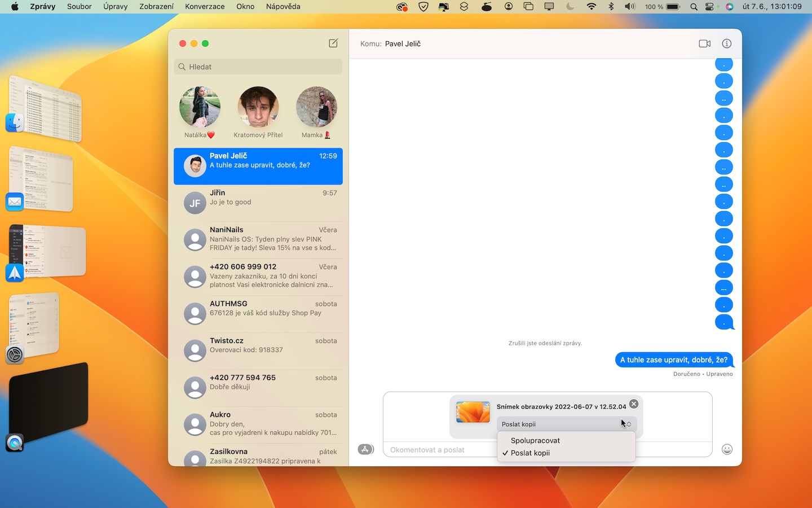Open the user account menu bar icon
The width and height of the screenshot is (812, 508).
pos(509,7)
